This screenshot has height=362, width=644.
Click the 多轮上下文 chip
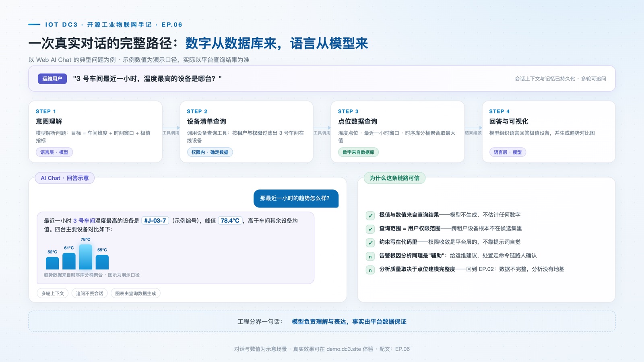tap(53, 293)
